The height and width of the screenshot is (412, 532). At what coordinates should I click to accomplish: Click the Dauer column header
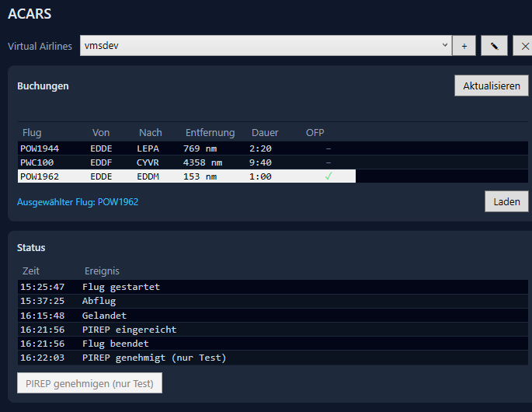(x=265, y=132)
